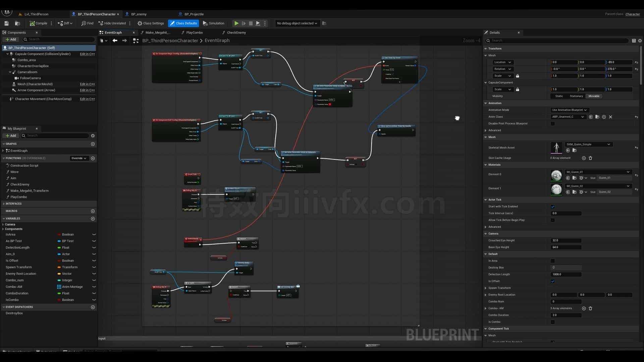This screenshot has height=362, width=644.
Task: Click the Skeletal Mesh Asset thumbnail
Action: coord(556,148)
